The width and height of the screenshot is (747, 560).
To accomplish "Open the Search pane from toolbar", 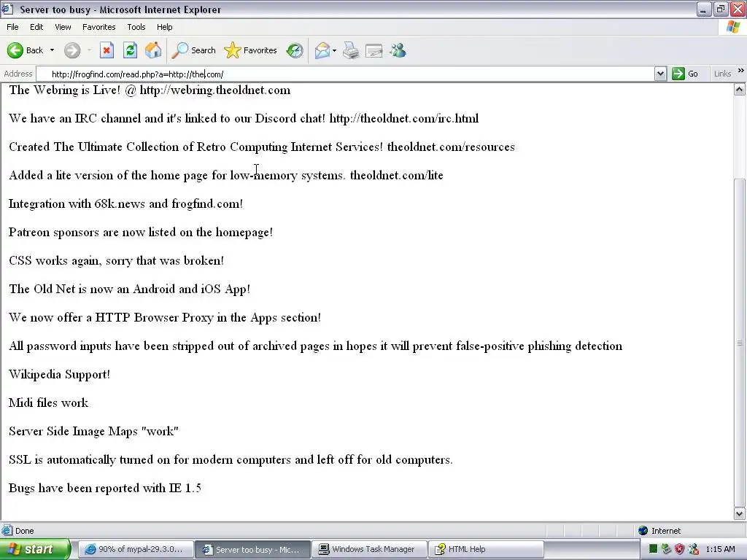I will pyautogui.click(x=194, y=50).
